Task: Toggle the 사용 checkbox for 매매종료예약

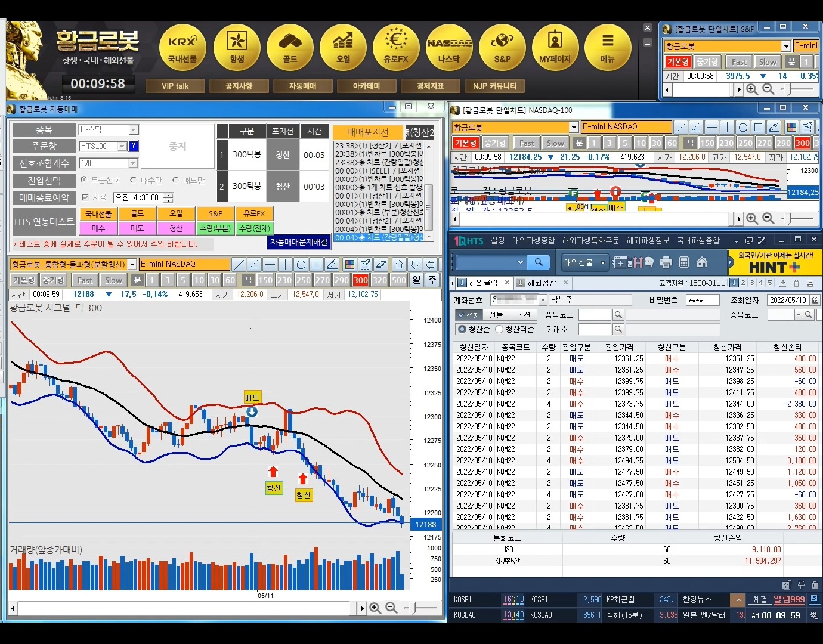Action: [85, 197]
